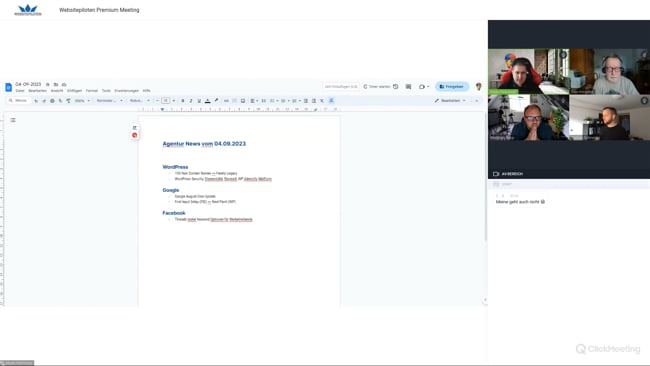Screen dimensions: 650x366
Task: Star the document 04-09-2023
Action: click(x=48, y=84)
